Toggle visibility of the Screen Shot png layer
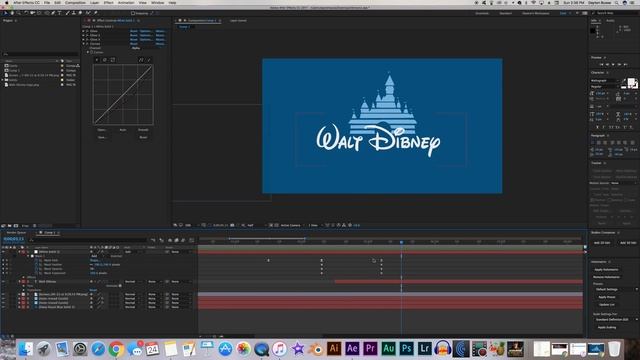This screenshot has width=640, height=360. pyautogui.click(x=3, y=294)
